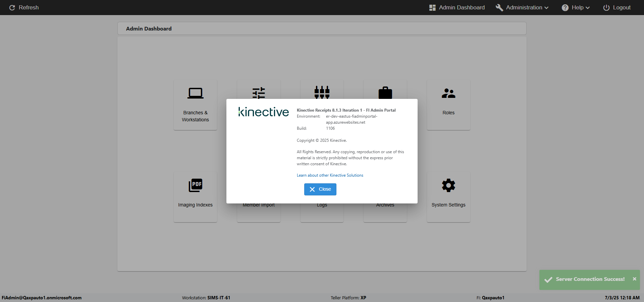Expand the Administration dropdown menu
Image resolution: width=644 pixels, height=302 pixels.
click(522, 7)
